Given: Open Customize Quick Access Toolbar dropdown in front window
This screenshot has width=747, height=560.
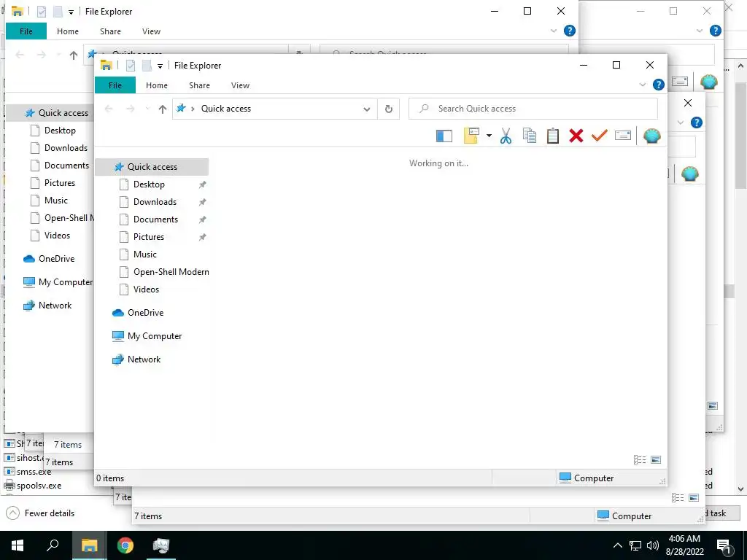Looking at the screenshot, I should coord(160,66).
